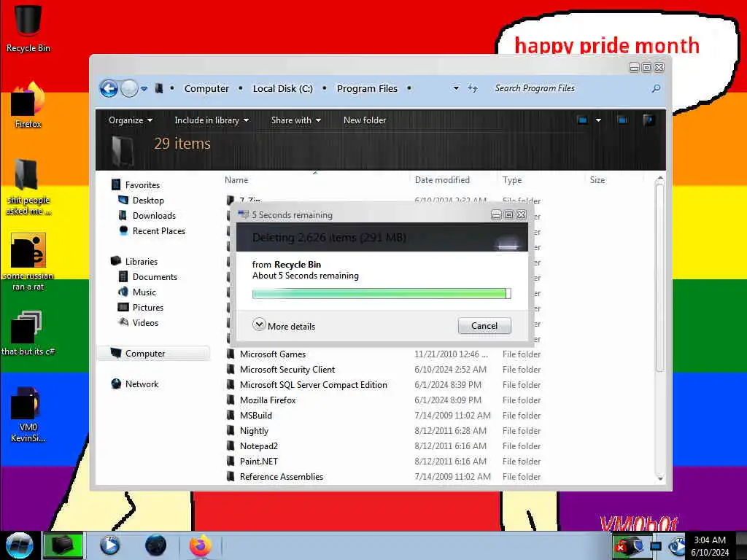
Task: Click New folder in toolbar
Action: (x=365, y=120)
